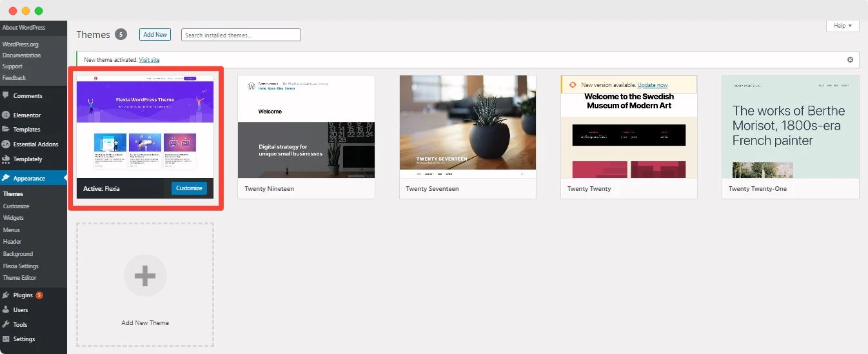Click the green maximize window button
This screenshot has width=868, height=354.
pyautogui.click(x=39, y=11)
